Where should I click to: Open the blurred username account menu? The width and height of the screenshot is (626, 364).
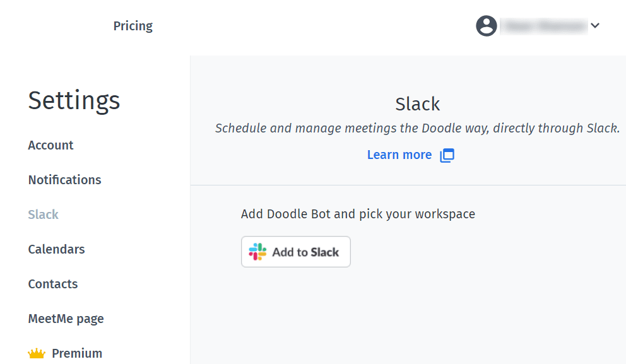[544, 26]
